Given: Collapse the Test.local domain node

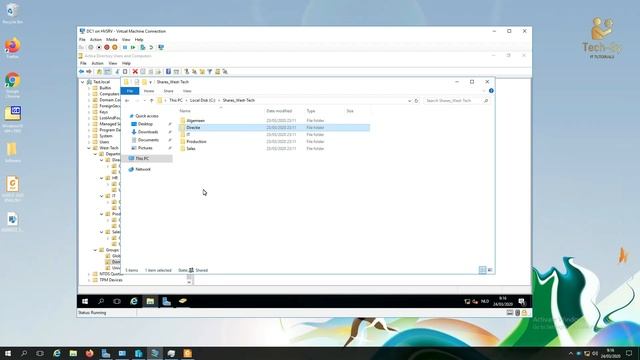Looking at the screenshot, I should pos(83,82).
